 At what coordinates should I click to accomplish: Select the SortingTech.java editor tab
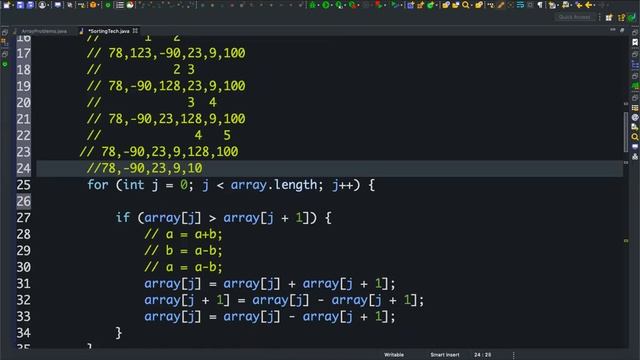click(108, 31)
